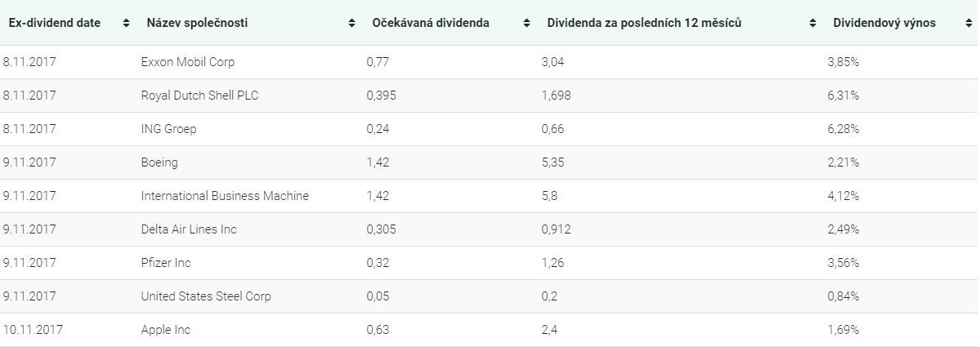Image resolution: width=980 pixels, height=347 pixels.
Task: Click sort arrows beside Dividendový výnos
Action: pyautogui.click(x=968, y=23)
